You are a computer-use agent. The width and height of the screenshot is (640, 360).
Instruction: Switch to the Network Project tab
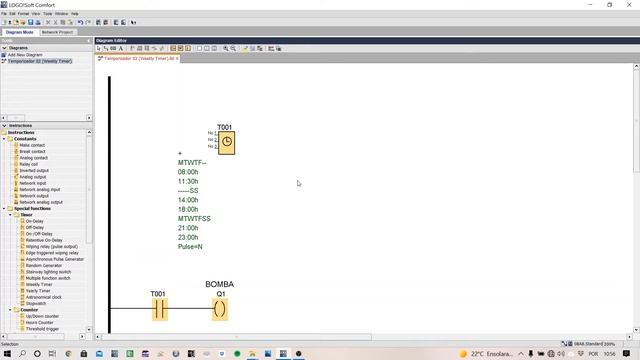pos(57,32)
